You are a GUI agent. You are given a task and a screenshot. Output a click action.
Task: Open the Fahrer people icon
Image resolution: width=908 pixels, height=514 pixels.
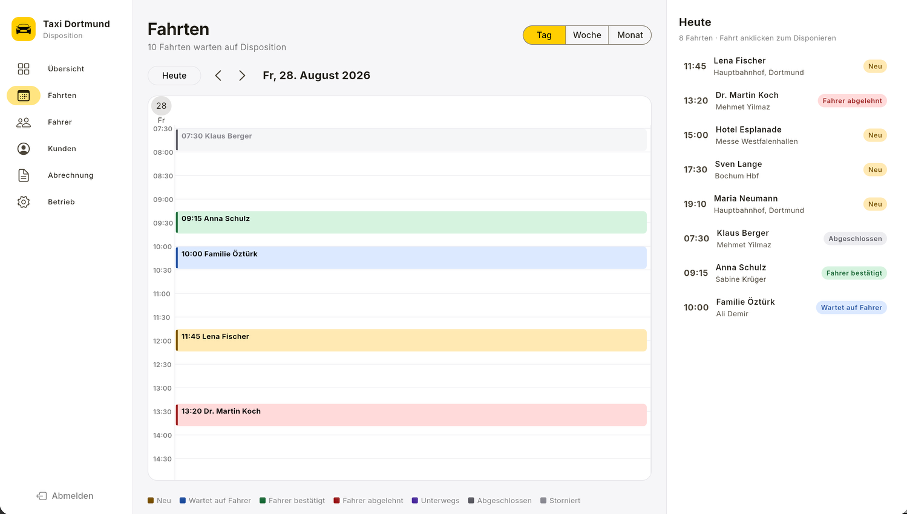(x=23, y=122)
